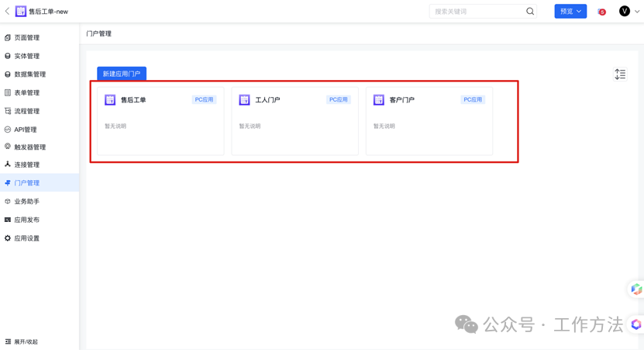Viewport: 644px width, 350px height.
Task: Open 页面管理 in sidebar
Action: [26, 37]
